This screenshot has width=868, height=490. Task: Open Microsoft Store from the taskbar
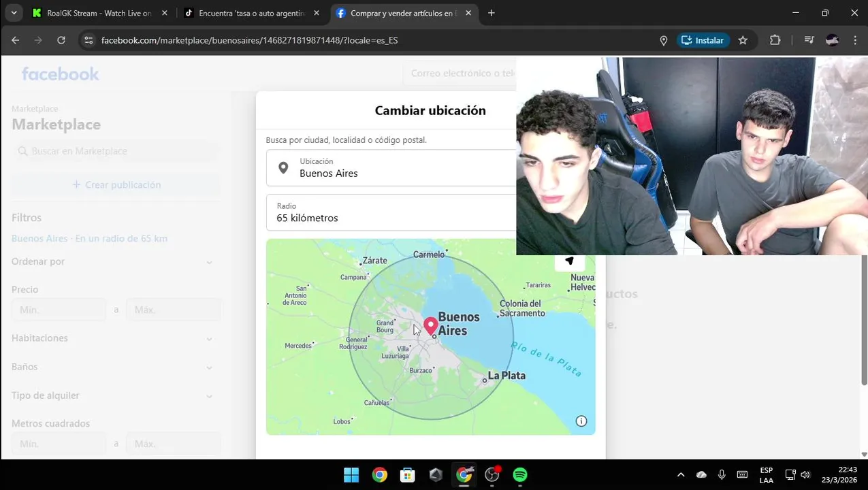point(408,475)
